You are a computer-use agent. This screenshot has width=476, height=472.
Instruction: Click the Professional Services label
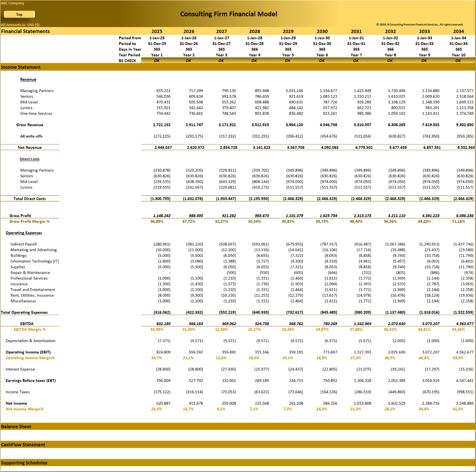(29, 278)
